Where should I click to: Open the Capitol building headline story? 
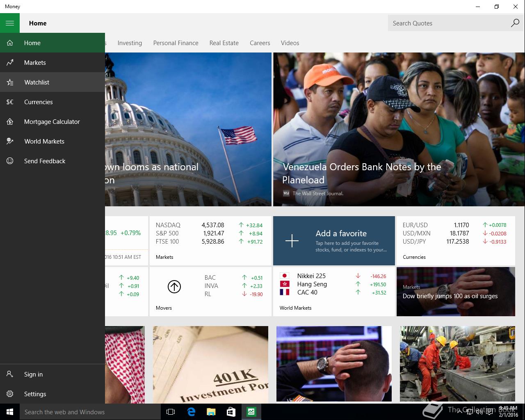coord(188,129)
